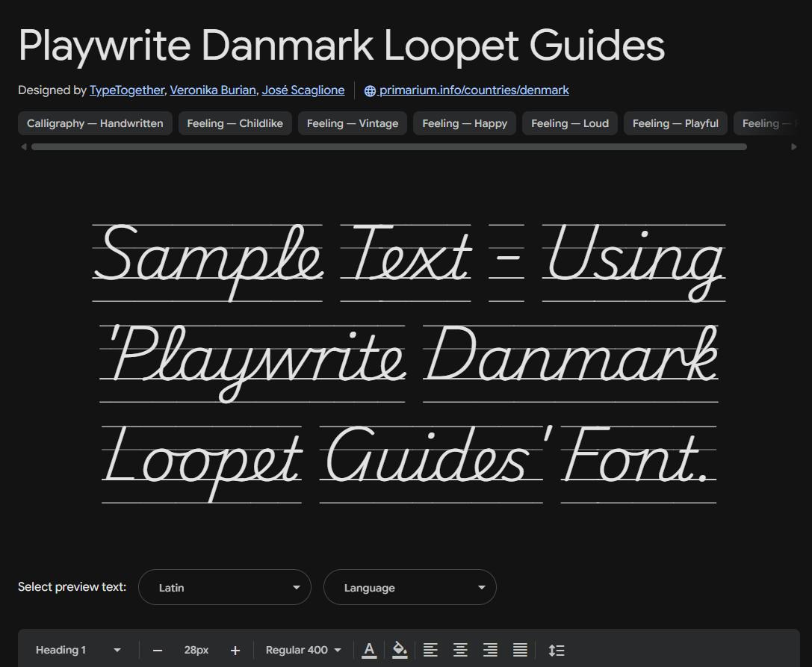The image size is (812, 667).
Task: Open the TypeTogether designer link
Action: pyautogui.click(x=127, y=90)
